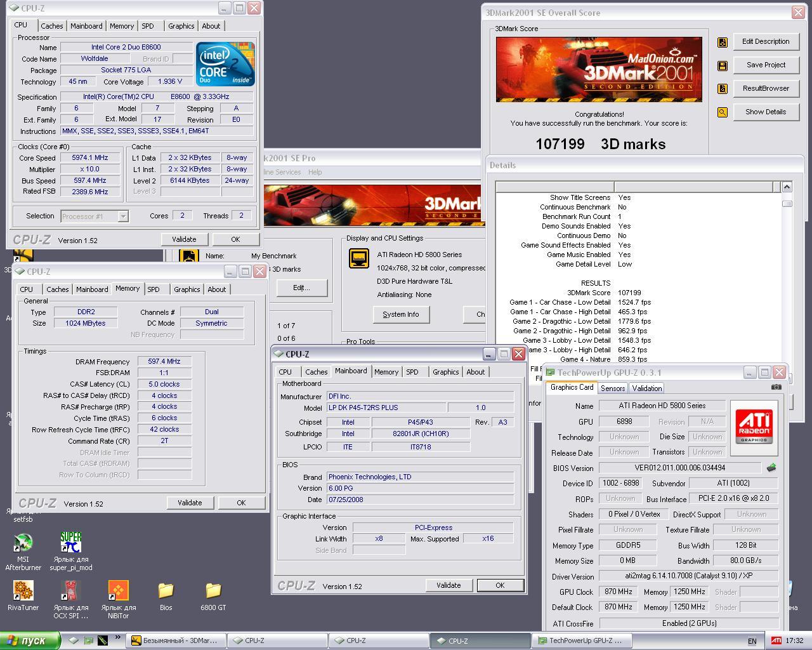The image size is (812, 650).
Task: Switch to 3DMark taskbar button Безымянный
Action: pos(175,640)
